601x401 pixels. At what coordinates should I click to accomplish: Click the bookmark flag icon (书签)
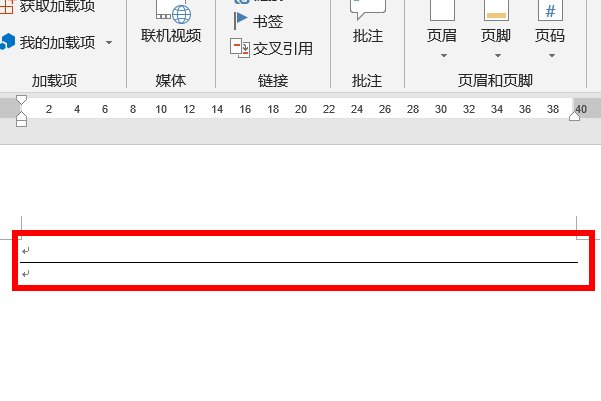[x=240, y=20]
